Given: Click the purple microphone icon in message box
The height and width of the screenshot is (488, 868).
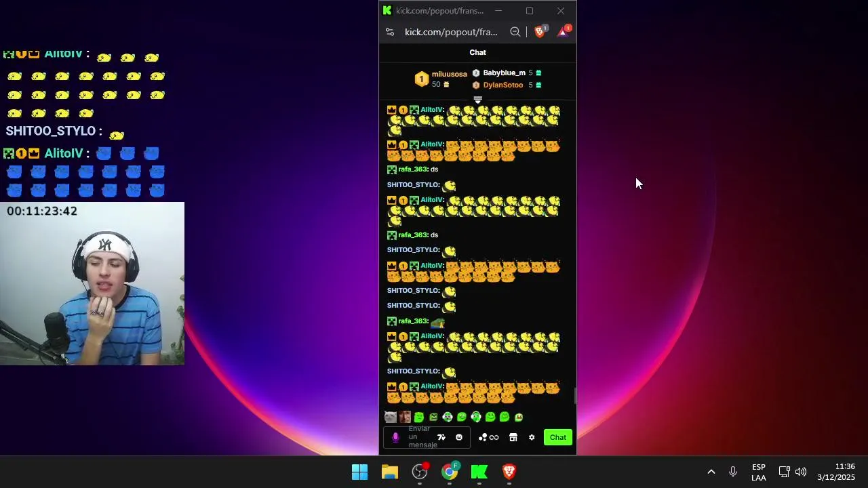Looking at the screenshot, I should (395, 437).
